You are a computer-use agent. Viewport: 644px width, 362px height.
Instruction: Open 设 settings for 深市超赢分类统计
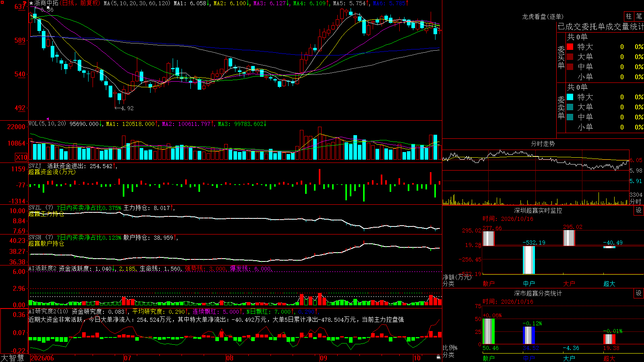[x=639, y=293]
